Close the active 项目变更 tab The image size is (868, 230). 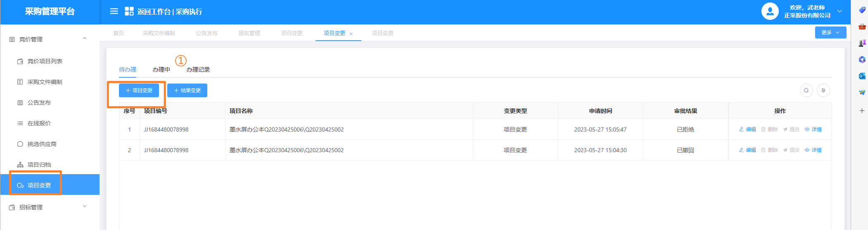(x=351, y=34)
